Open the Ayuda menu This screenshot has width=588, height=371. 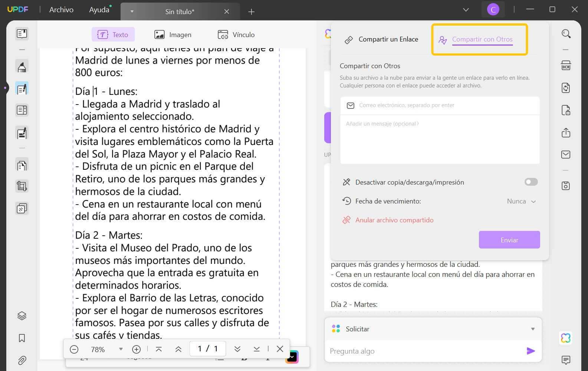(99, 10)
